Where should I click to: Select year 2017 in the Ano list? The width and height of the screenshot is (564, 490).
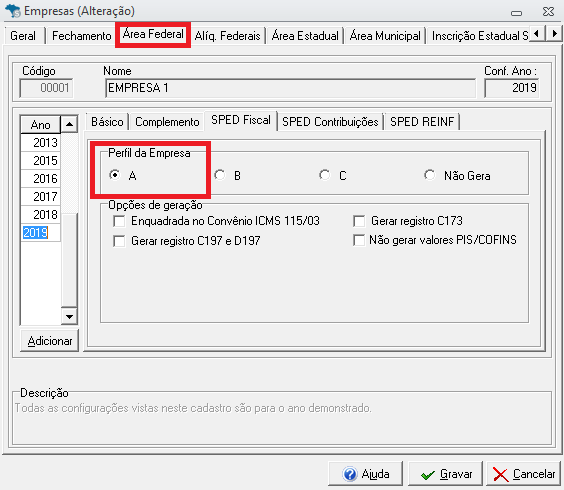(41, 196)
